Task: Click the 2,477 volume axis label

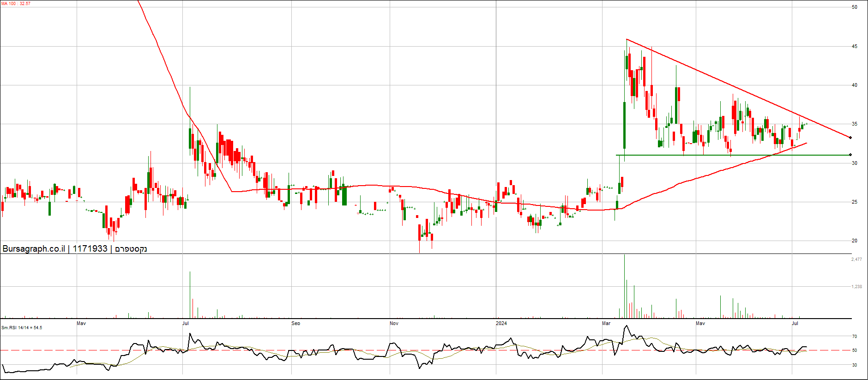Action: (856, 259)
